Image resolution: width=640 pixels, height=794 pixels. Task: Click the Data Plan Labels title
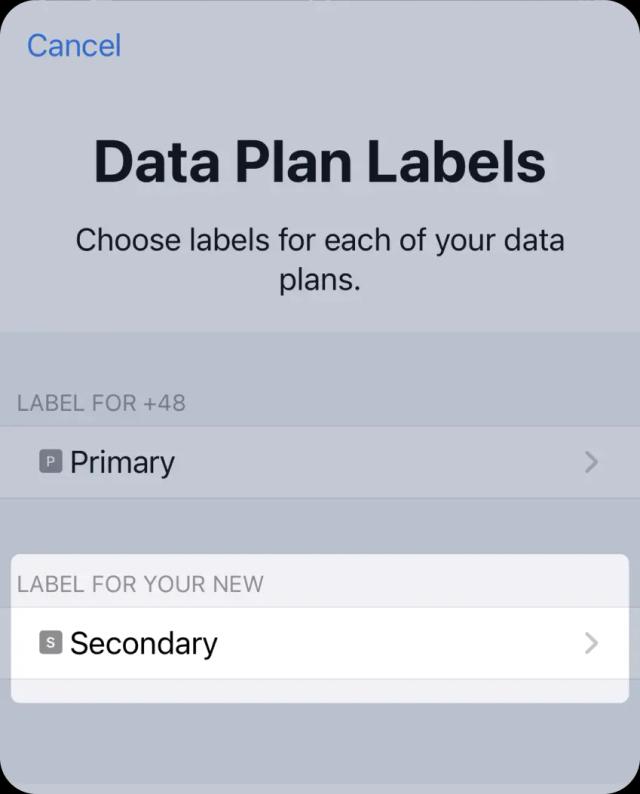click(x=319, y=162)
